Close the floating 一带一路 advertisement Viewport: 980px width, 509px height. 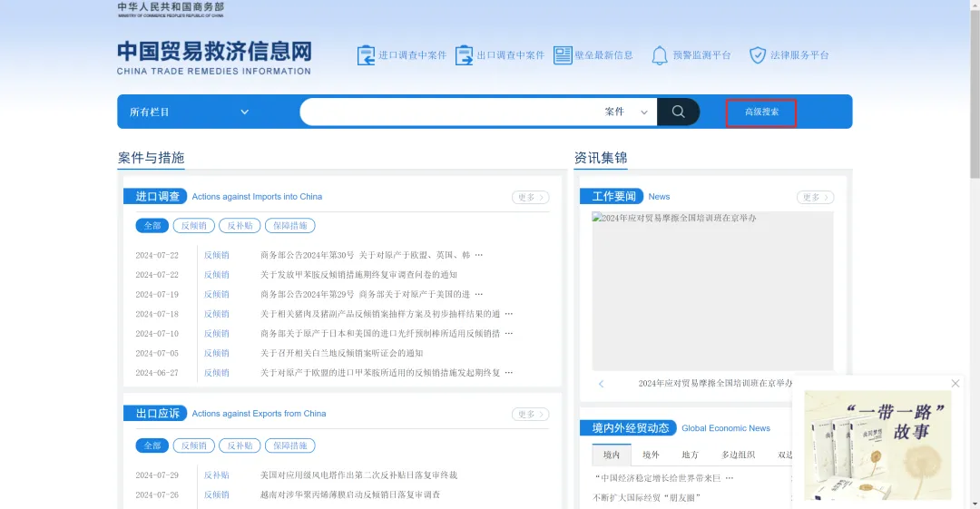955,384
